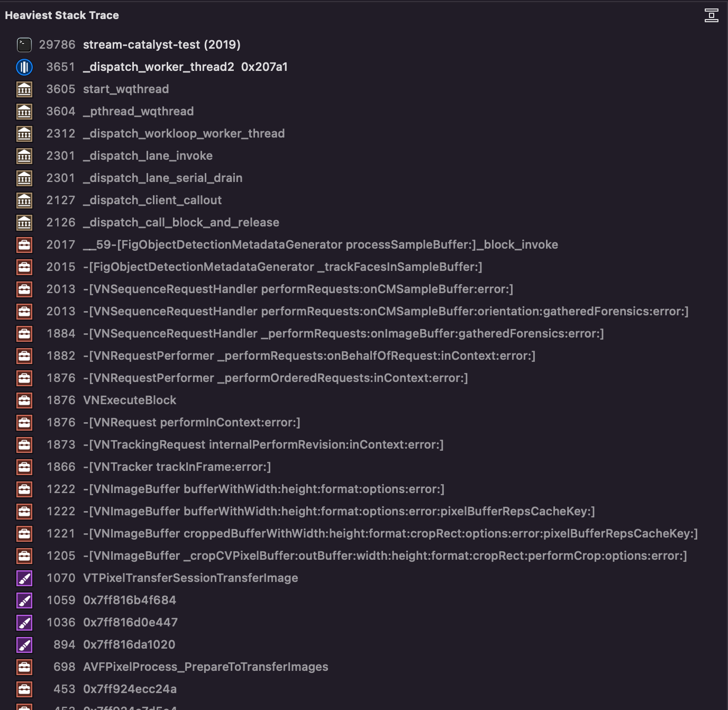Select the 0x7ff816b4f684 address frame
The image size is (728, 710).
(130, 600)
